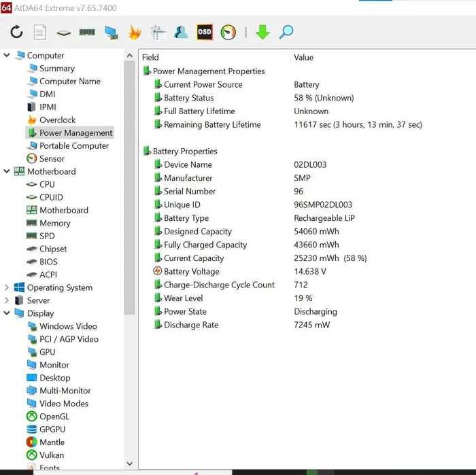The height and width of the screenshot is (475, 476).
Task: Select Summary in the tree
Action: 56,69
